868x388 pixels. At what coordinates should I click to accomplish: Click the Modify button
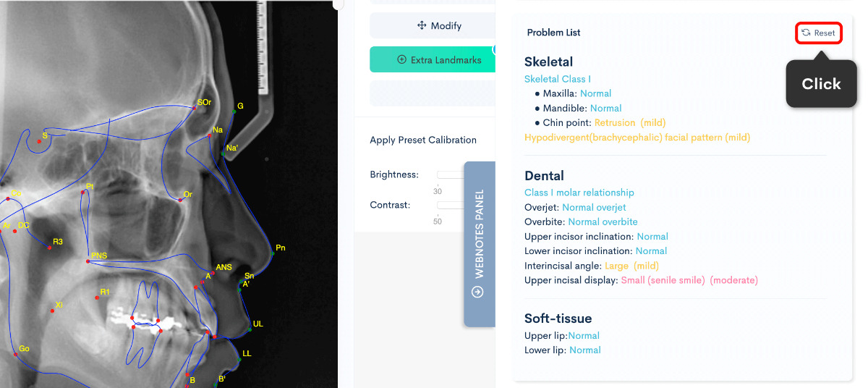pos(438,25)
